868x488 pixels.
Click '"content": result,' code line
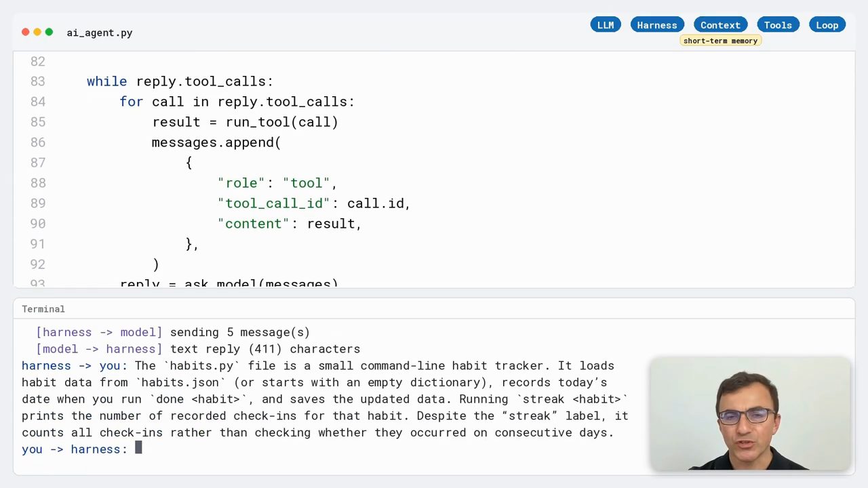290,224
